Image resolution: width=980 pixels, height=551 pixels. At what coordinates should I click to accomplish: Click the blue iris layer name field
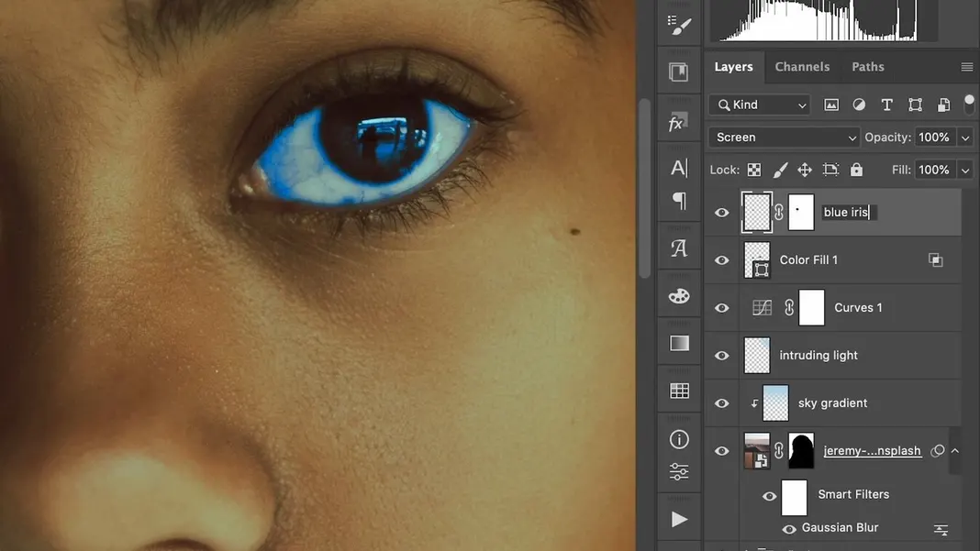click(x=850, y=213)
